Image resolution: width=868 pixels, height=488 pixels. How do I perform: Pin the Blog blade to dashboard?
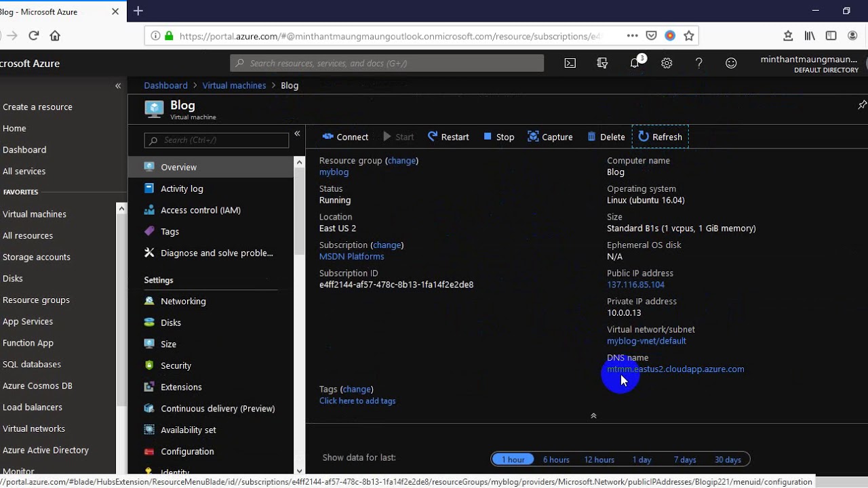pyautogui.click(x=862, y=105)
